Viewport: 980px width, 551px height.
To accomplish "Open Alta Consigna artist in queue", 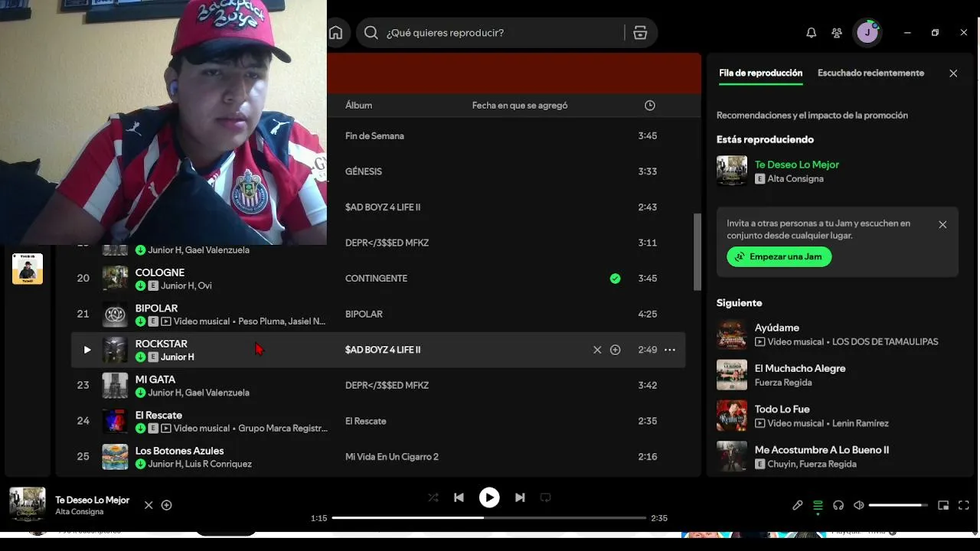I will 795,179.
